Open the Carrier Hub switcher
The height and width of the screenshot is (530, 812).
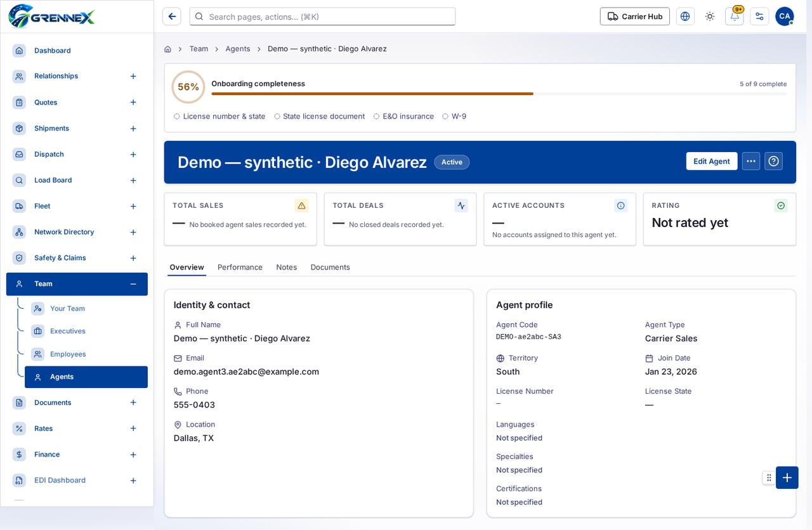click(x=635, y=16)
